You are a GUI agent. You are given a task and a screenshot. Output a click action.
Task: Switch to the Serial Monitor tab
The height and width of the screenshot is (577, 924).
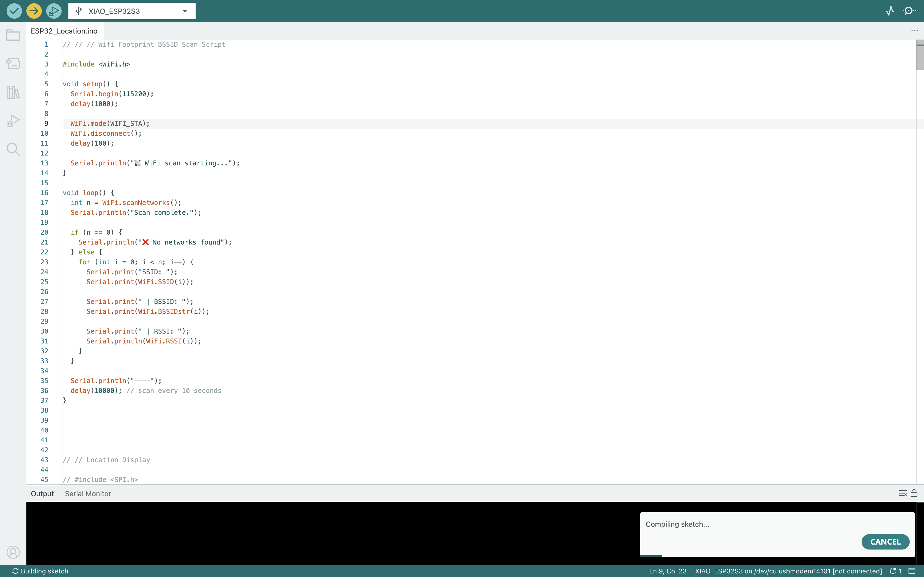[x=88, y=493]
